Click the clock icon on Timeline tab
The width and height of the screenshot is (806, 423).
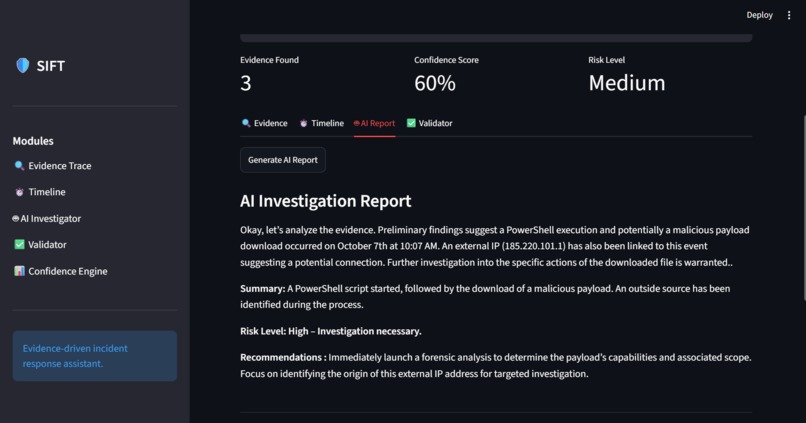(x=303, y=123)
